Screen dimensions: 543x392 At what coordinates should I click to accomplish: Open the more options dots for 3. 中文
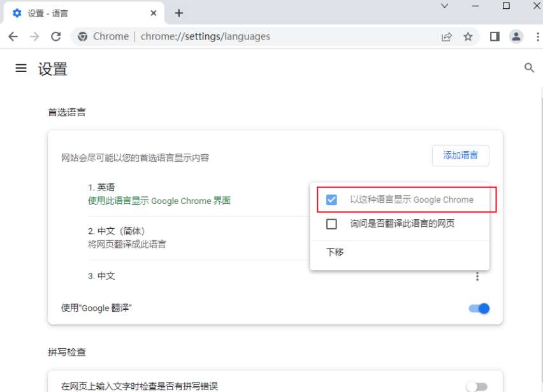pos(477,277)
